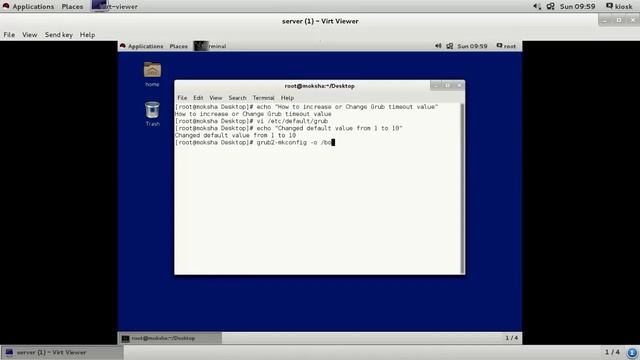The image size is (640, 360).
Task: Click the host network status icon
Action: pos(551,7)
